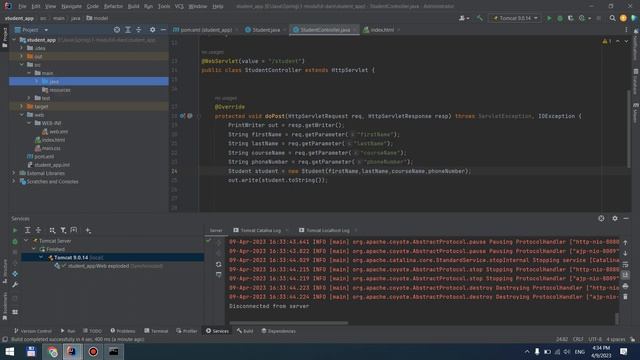Switch to the index.html editor tab

[x=382, y=30]
